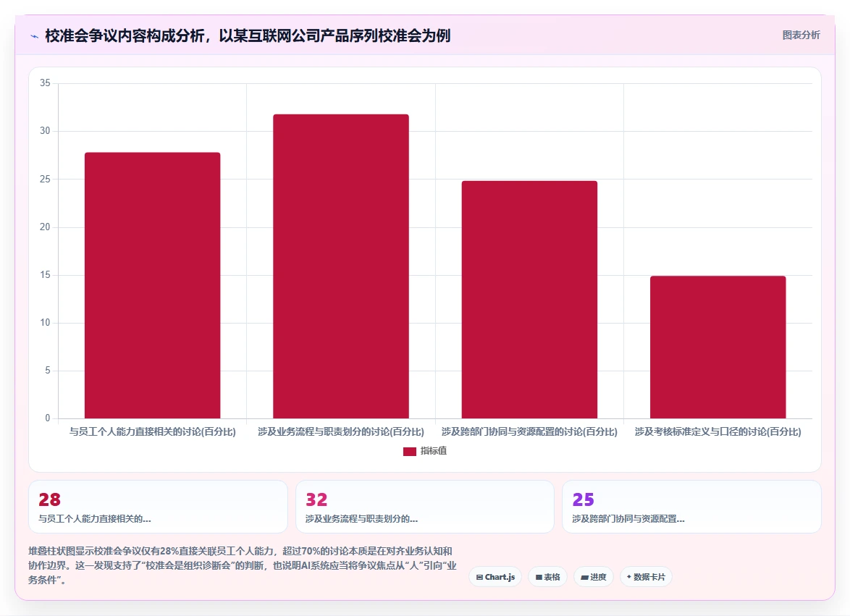Click the y-axis value 20
The width and height of the screenshot is (850, 616).
45,227
